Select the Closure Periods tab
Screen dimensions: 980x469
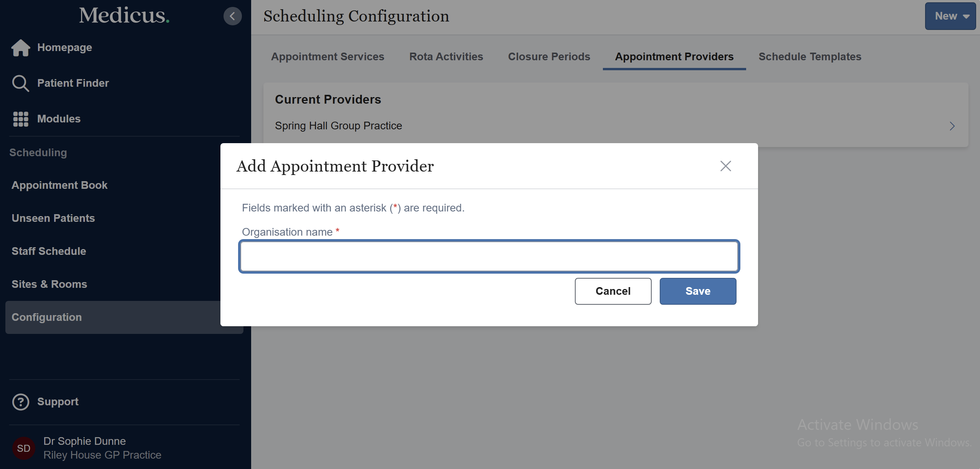(549, 56)
